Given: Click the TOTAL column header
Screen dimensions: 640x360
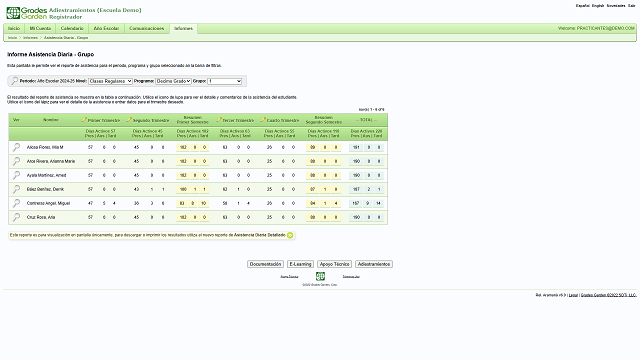Looking at the screenshot, I should point(367,120).
